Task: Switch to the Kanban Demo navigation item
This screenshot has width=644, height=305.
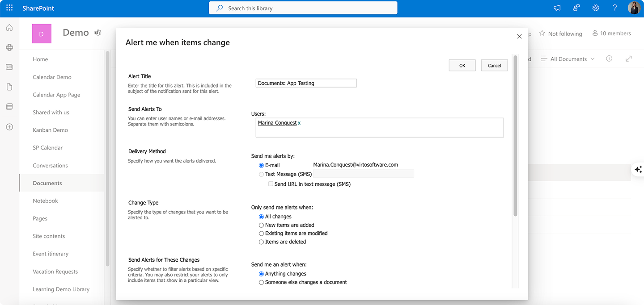Action: click(51, 130)
